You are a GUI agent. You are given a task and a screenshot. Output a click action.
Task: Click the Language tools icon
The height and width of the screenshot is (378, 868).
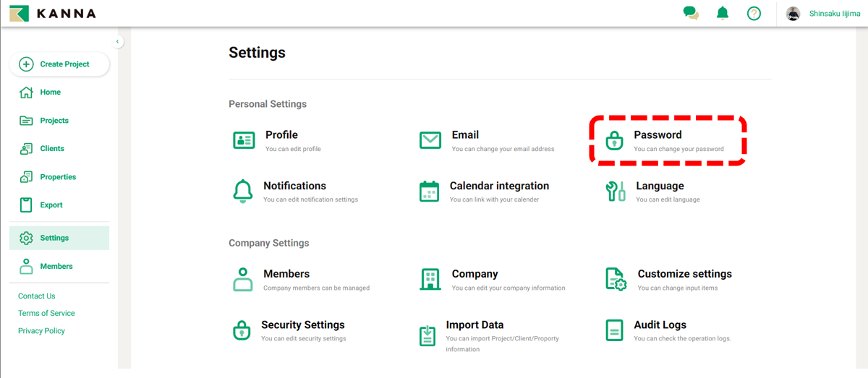pyautogui.click(x=615, y=192)
